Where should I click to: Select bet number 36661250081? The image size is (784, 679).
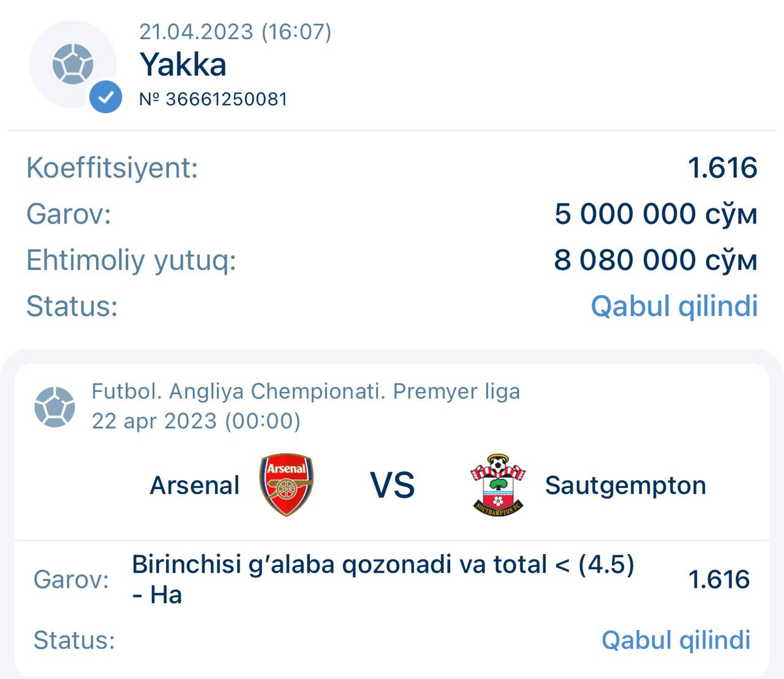click(213, 99)
